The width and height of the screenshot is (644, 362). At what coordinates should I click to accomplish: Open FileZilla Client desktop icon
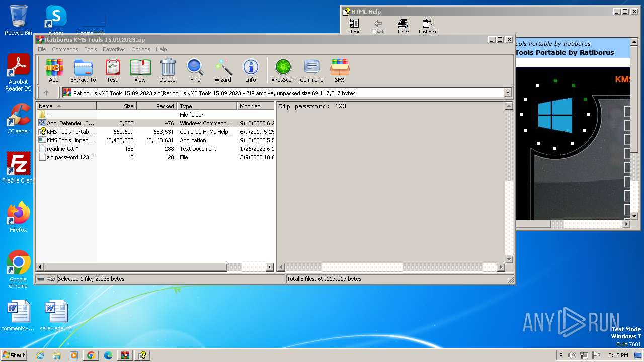click(18, 167)
